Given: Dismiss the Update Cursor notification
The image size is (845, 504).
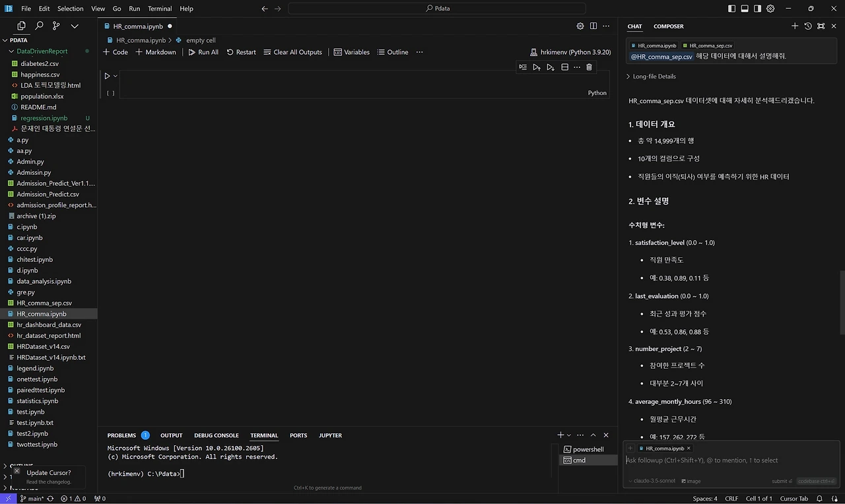Looking at the screenshot, I should pyautogui.click(x=17, y=471).
